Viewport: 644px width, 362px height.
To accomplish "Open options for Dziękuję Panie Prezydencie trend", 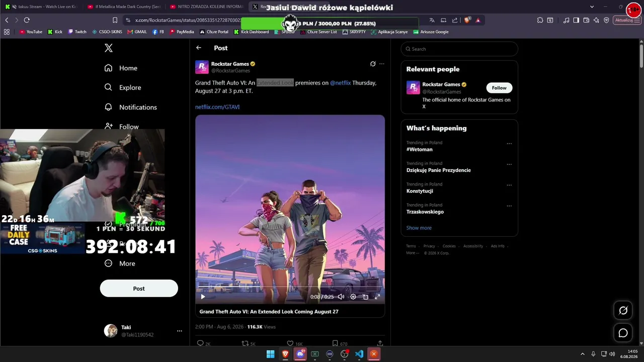I will [509, 164].
